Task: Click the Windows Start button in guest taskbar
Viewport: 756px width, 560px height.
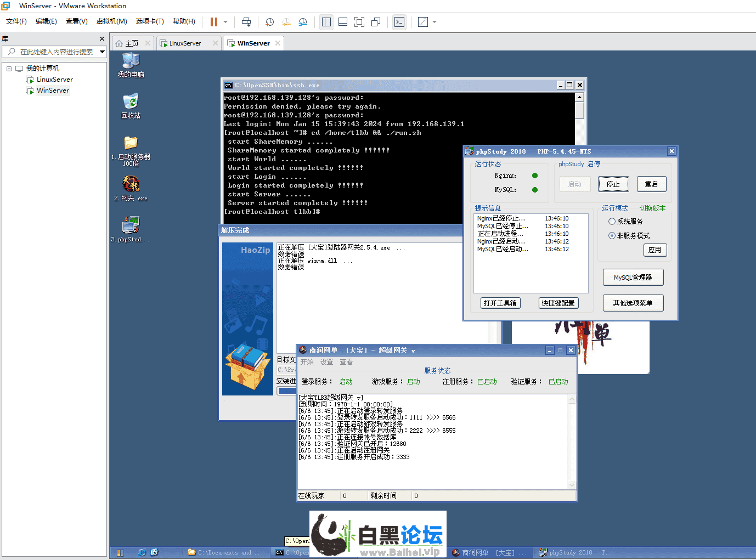Action: [121, 553]
